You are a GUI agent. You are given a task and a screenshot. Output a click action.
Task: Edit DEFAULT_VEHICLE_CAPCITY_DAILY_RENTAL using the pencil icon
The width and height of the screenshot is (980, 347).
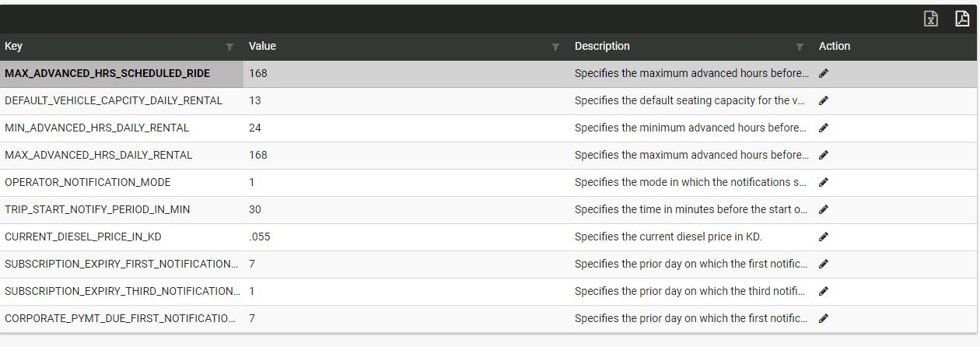(x=824, y=101)
